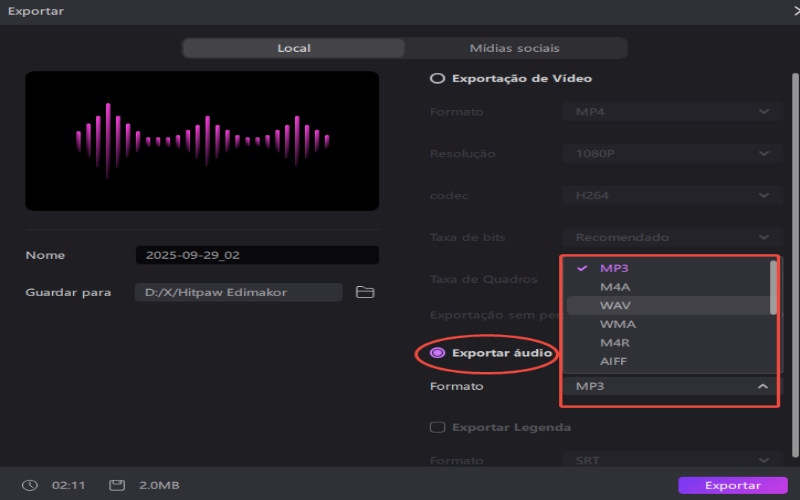Select the Exportação de Vídeo radio button

click(x=437, y=78)
